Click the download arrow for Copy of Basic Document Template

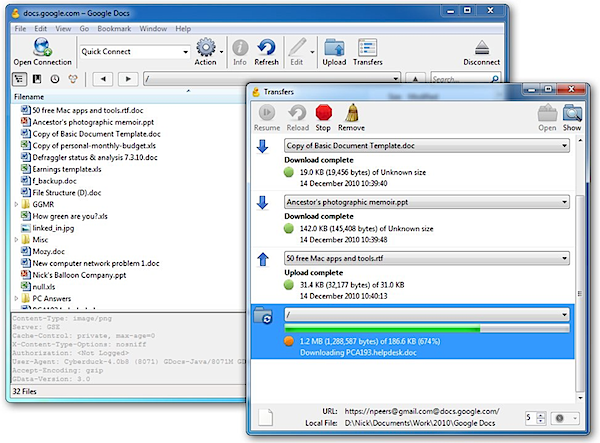point(262,147)
